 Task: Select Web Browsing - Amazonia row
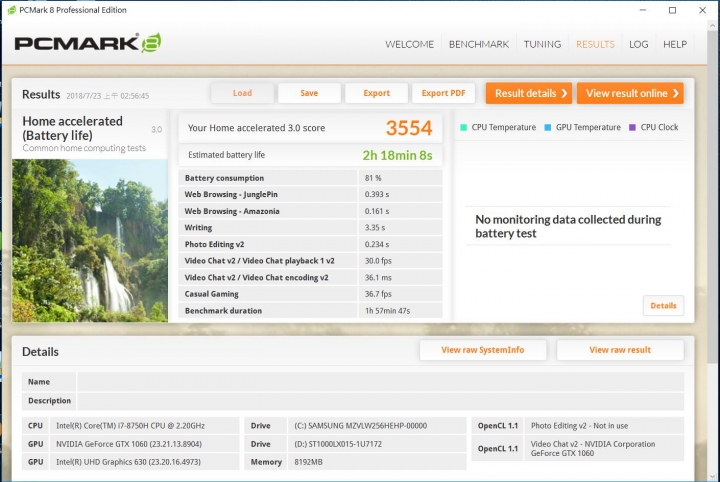tap(310, 211)
